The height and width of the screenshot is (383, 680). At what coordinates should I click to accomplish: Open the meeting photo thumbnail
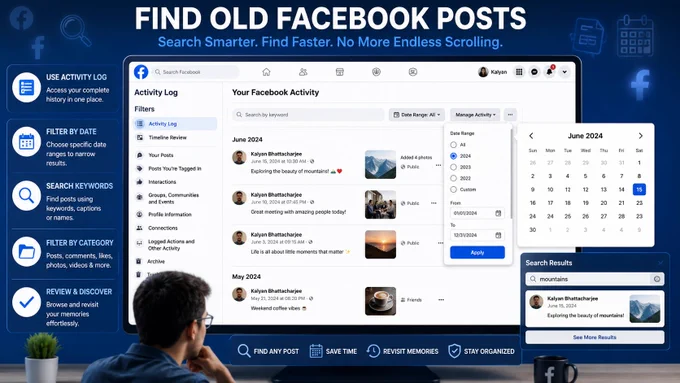pos(380,204)
